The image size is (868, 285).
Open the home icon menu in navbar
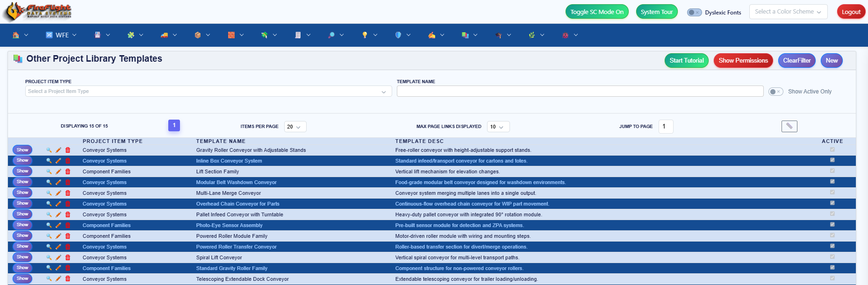point(20,35)
